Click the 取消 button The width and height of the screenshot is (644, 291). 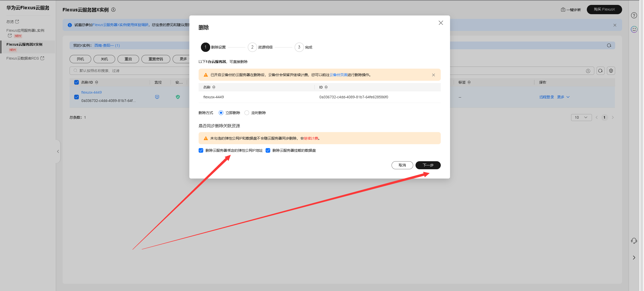[x=402, y=165]
